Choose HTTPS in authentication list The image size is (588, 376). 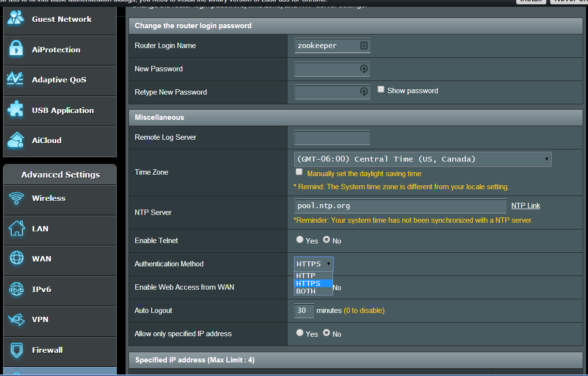(313, 283)
